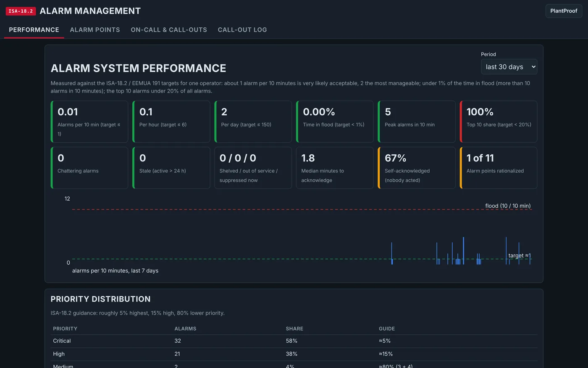The width and height of the screenshot is (588, 368).
Task: Click the Top 10 share 100% card
Action: coord(499,122)
